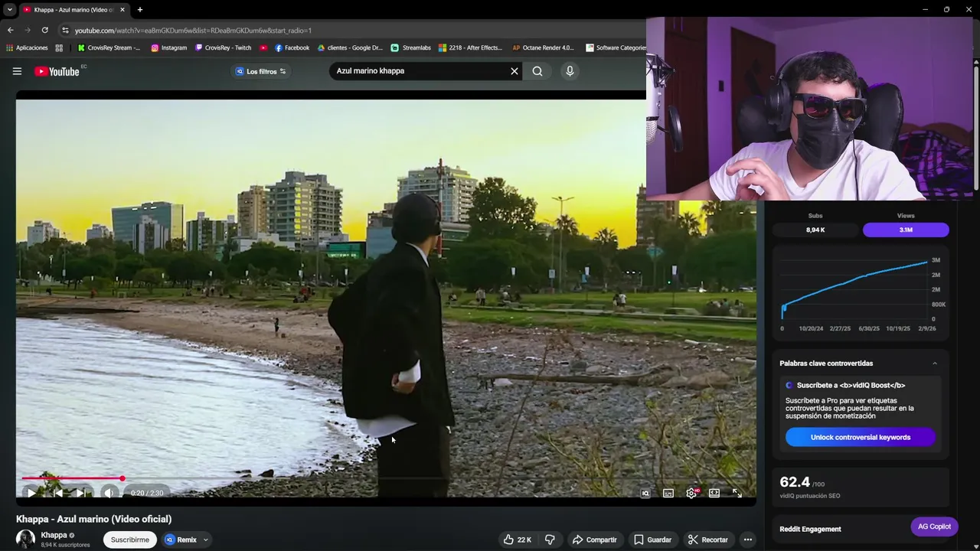Click the 62.4 vidIQ SEO score
The height and width of the screenshot is (551, 980).
[x=795, y=482]
